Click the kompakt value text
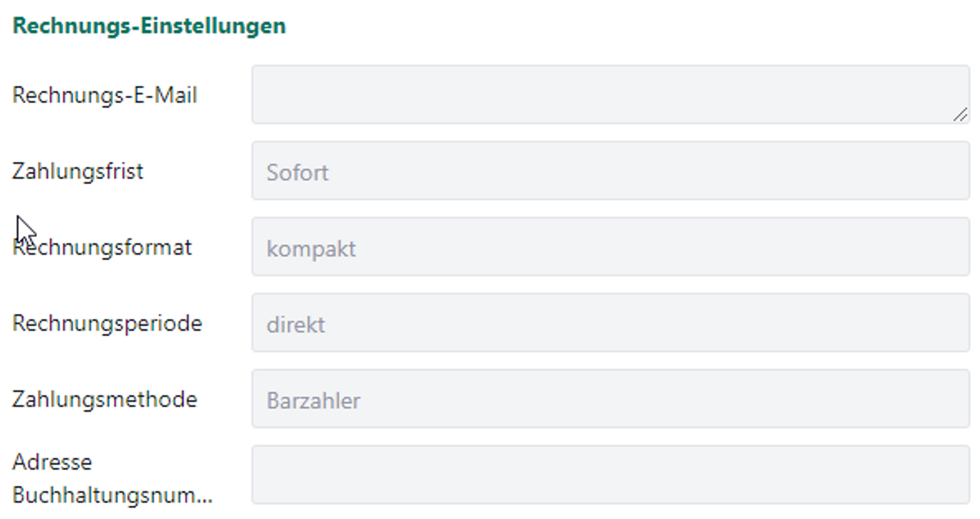Screen dimensions: 980x519 pyautogui.click(x=311, y=249)
